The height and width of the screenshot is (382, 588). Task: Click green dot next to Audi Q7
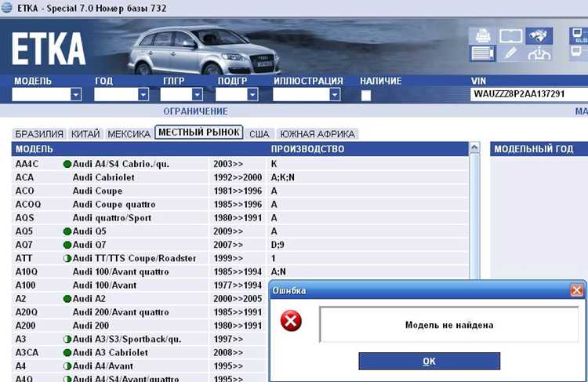[67, 245]
